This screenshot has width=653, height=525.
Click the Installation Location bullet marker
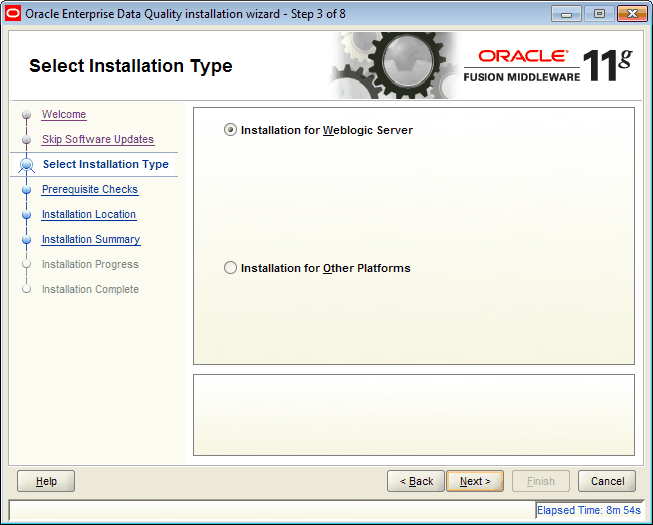coord(27,215)
